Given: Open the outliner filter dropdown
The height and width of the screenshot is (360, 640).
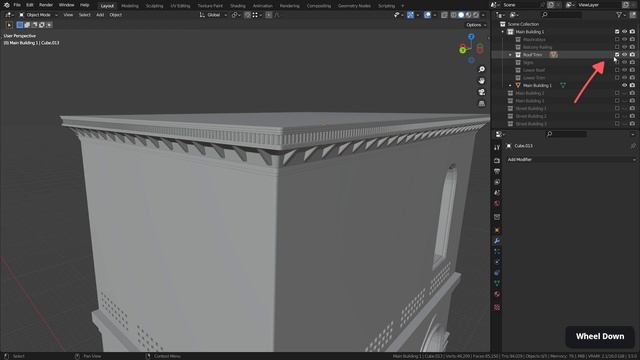Looking at the screenshot, I should click(621, 15).
